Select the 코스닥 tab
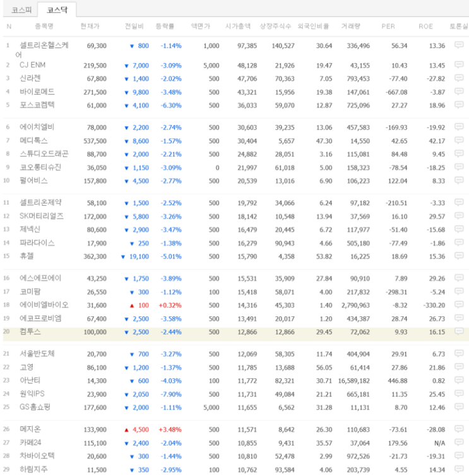469x476 pixels. 57,10
